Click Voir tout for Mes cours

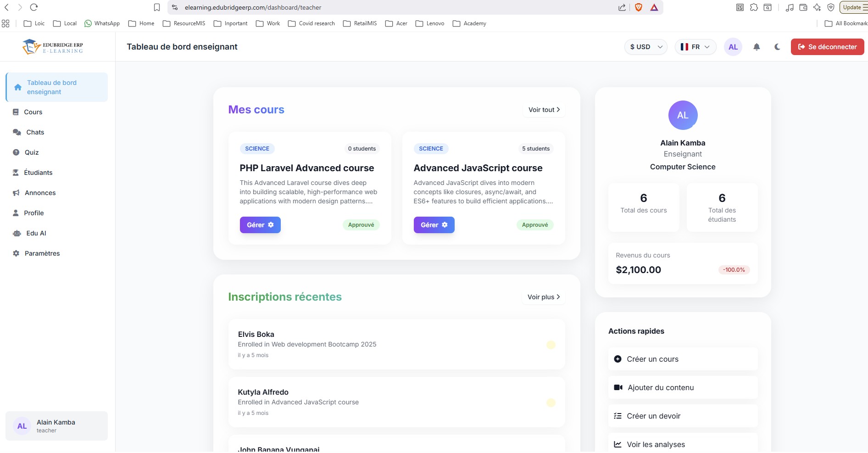click(x=544, y=110)
